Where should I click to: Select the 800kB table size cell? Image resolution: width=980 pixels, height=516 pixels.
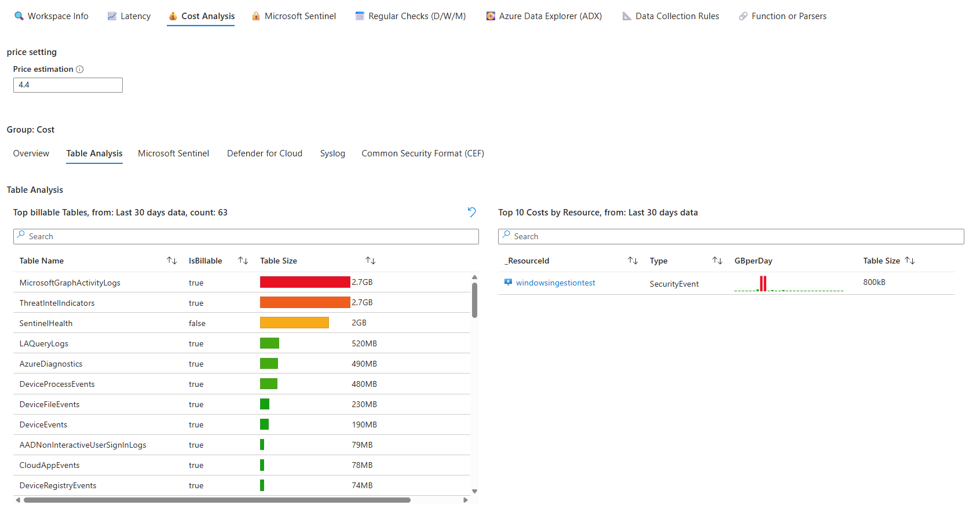874,283
